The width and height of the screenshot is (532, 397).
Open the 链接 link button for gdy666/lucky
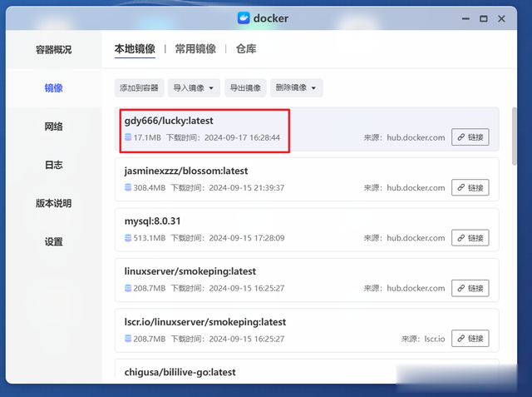tap(470, 137)
